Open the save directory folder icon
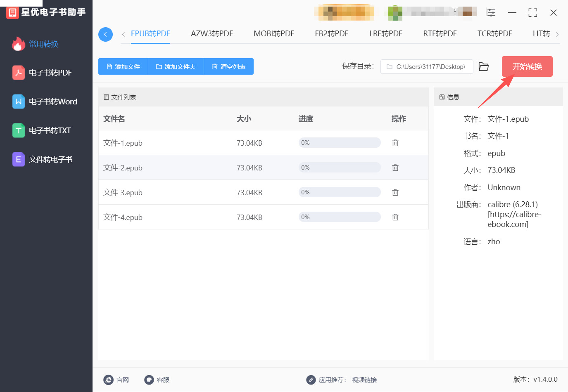Screen dimensions: 568x392 484,66
